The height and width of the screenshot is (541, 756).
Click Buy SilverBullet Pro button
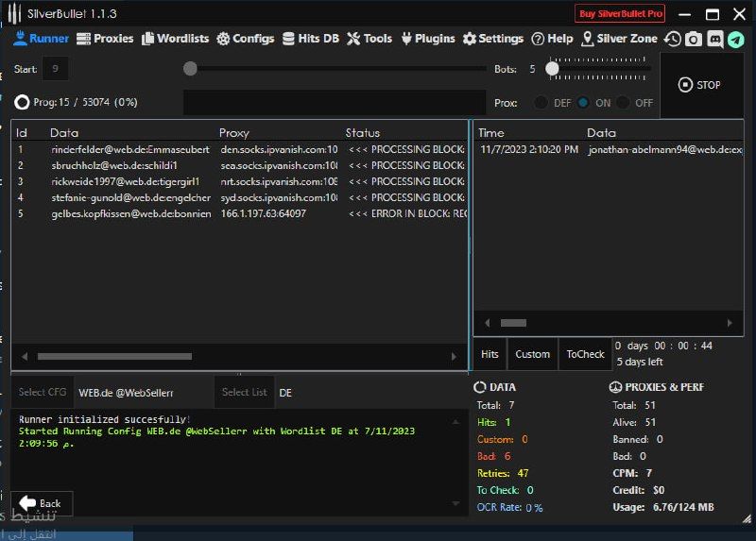(x=620, y=14)
